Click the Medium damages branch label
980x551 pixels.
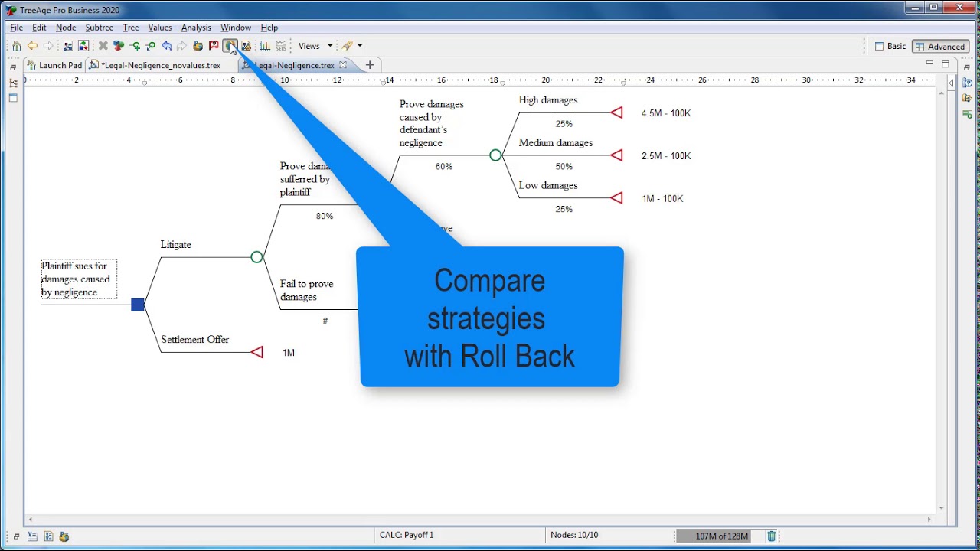click(556, 143)
